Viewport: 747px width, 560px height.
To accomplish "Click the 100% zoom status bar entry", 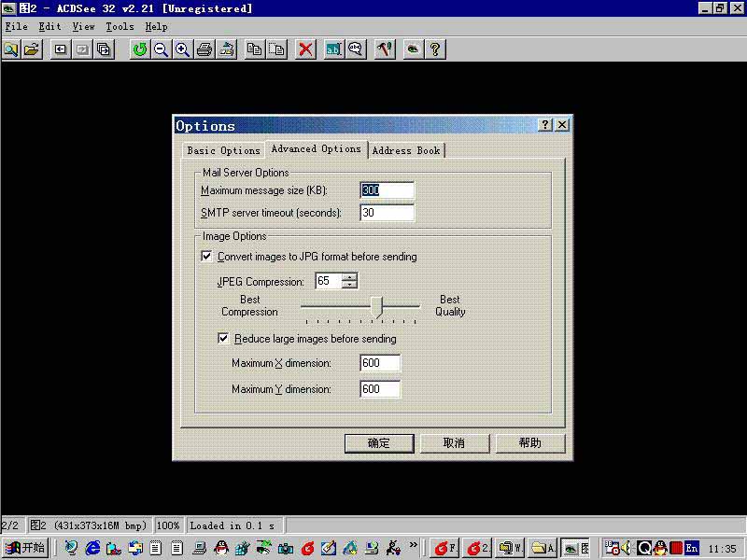I will point(168,525).
